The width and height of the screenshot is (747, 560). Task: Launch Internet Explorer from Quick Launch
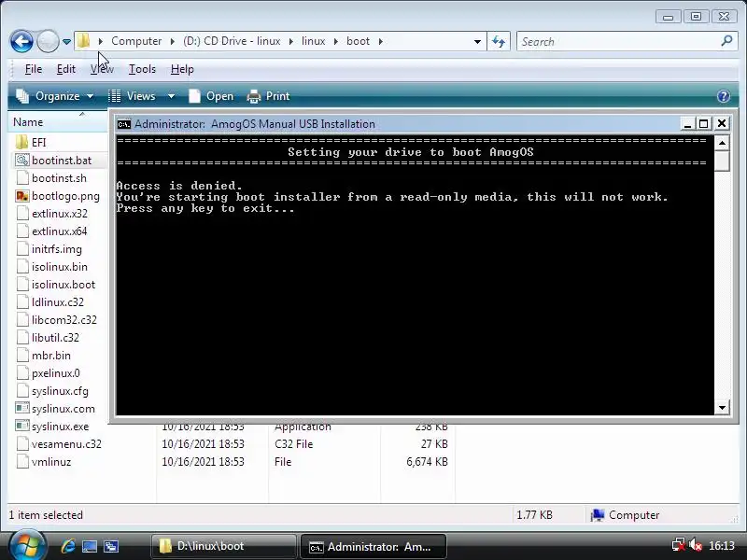(x=67, y=546)
